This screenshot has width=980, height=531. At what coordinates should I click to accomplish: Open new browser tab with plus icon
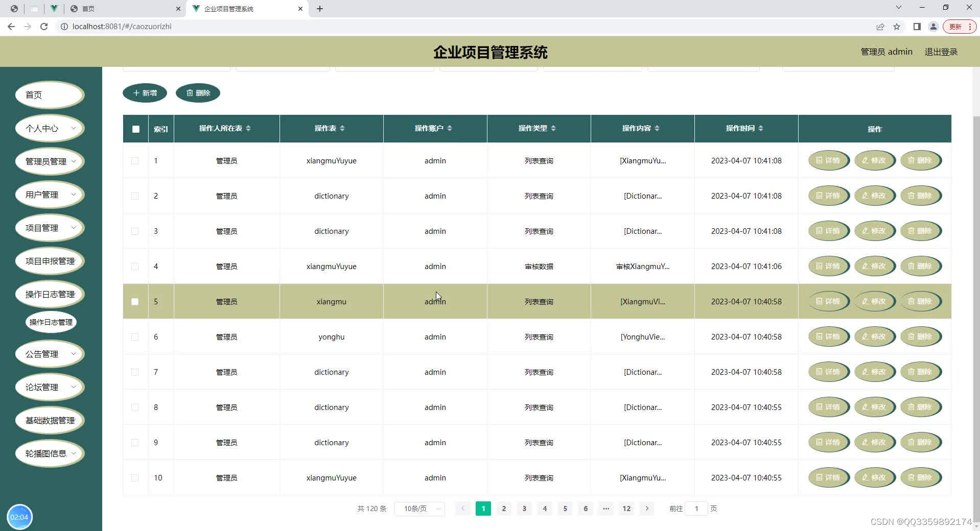[320, 9]
